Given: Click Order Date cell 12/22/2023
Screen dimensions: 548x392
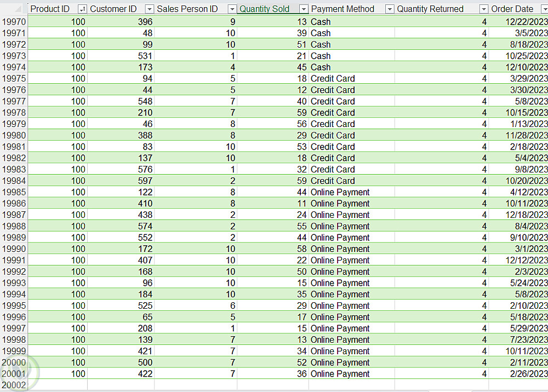Looking at the screenshot, I should pos(518,22).
